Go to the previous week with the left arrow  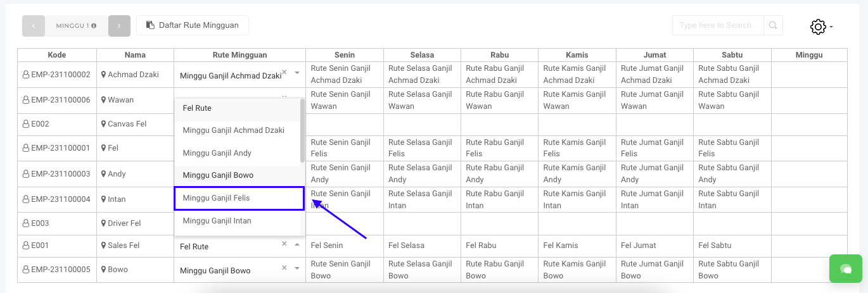pos(33,26)
